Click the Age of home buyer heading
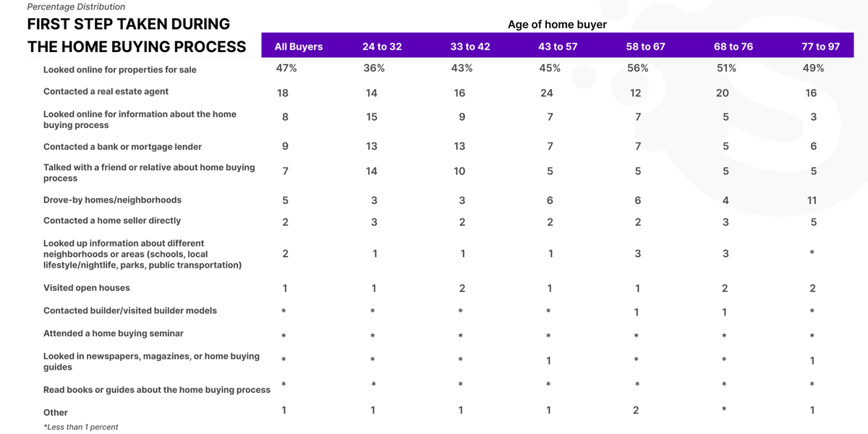The width and height of the screenshot is (868, 434). point(557,24)
